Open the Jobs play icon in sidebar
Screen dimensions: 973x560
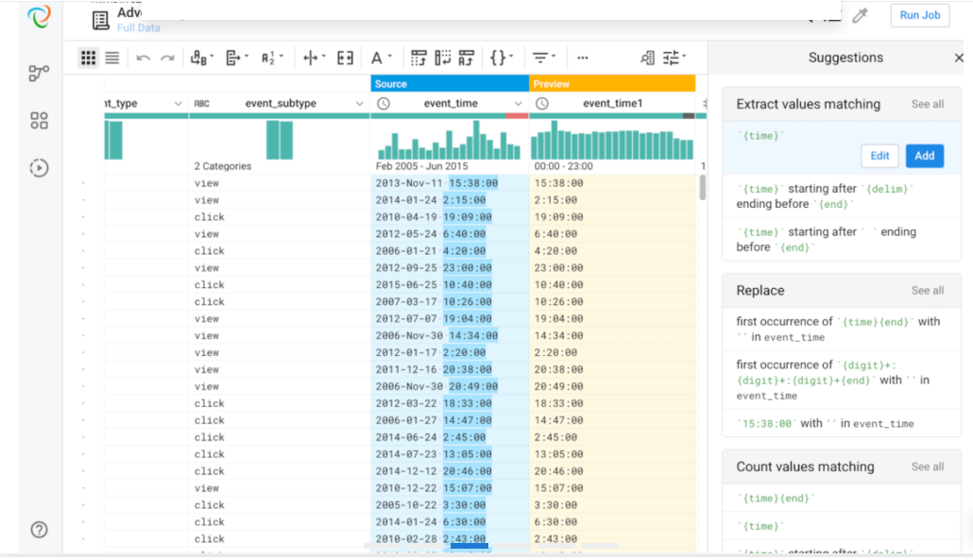pyautogui.click(x=39, y=168)
